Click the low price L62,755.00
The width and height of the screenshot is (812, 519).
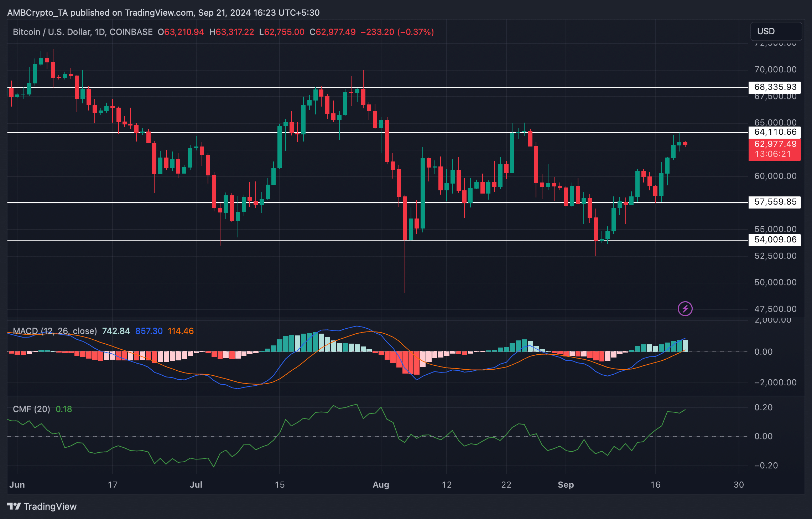coord(282,32)
